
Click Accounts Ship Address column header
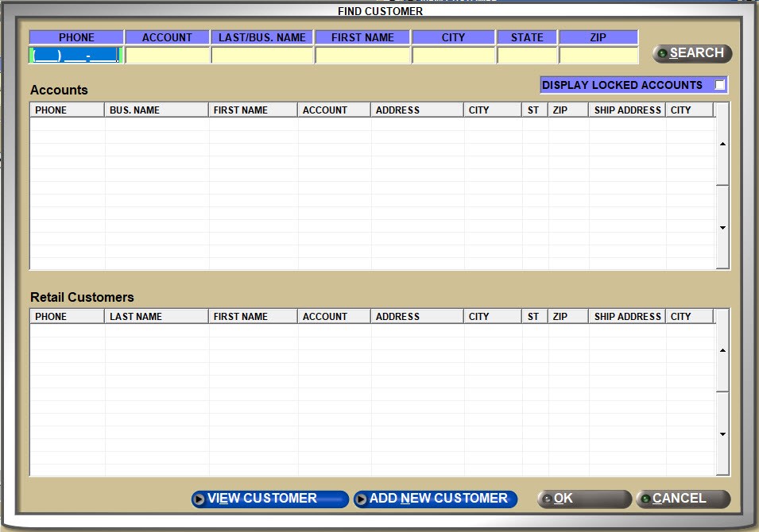tap(627, 110)
